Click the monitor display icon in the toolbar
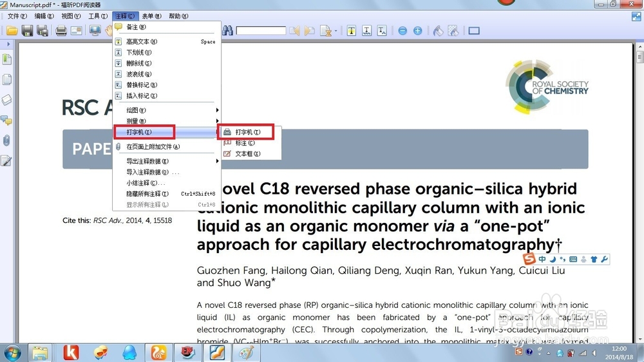The width and height of the screenshot is (644, 362). (95, 31)
